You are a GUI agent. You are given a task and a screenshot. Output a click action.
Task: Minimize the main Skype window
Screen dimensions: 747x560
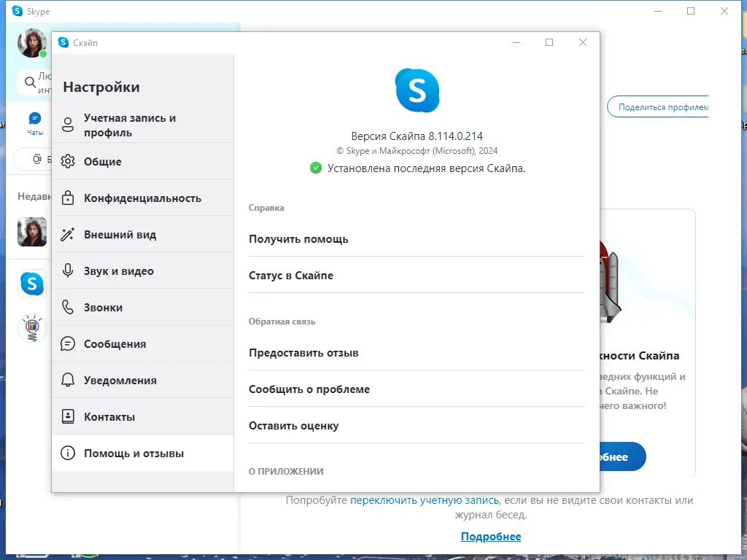tap(658, 11)
